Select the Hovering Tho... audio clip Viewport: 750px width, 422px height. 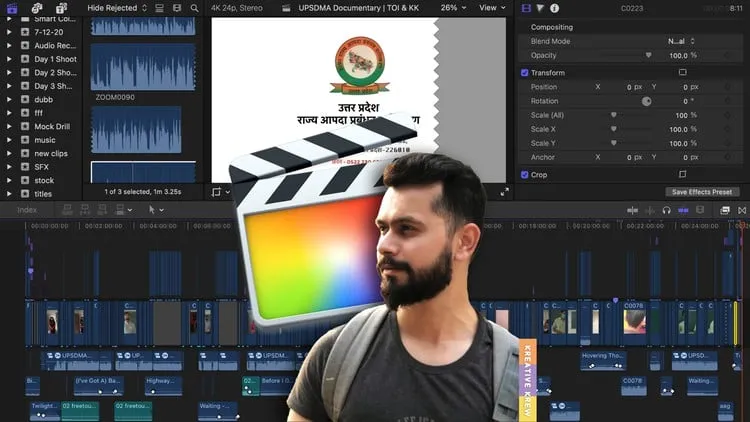pos(603,360)
